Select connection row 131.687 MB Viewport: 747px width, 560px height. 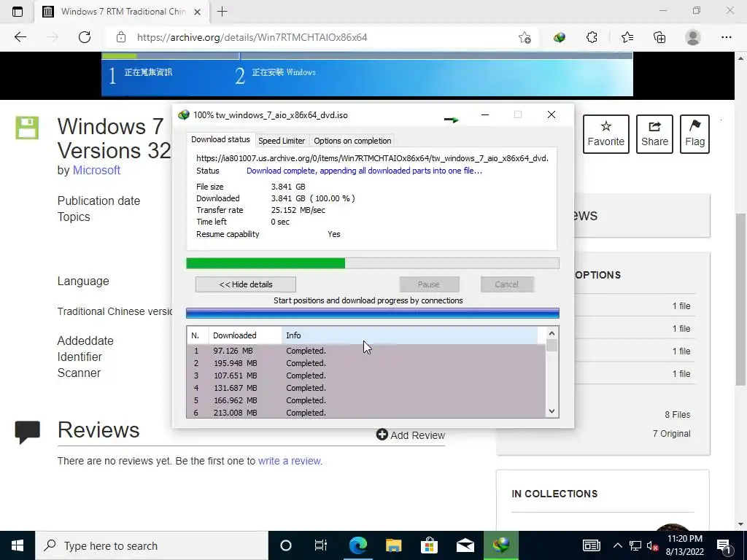tap(366, 388)
